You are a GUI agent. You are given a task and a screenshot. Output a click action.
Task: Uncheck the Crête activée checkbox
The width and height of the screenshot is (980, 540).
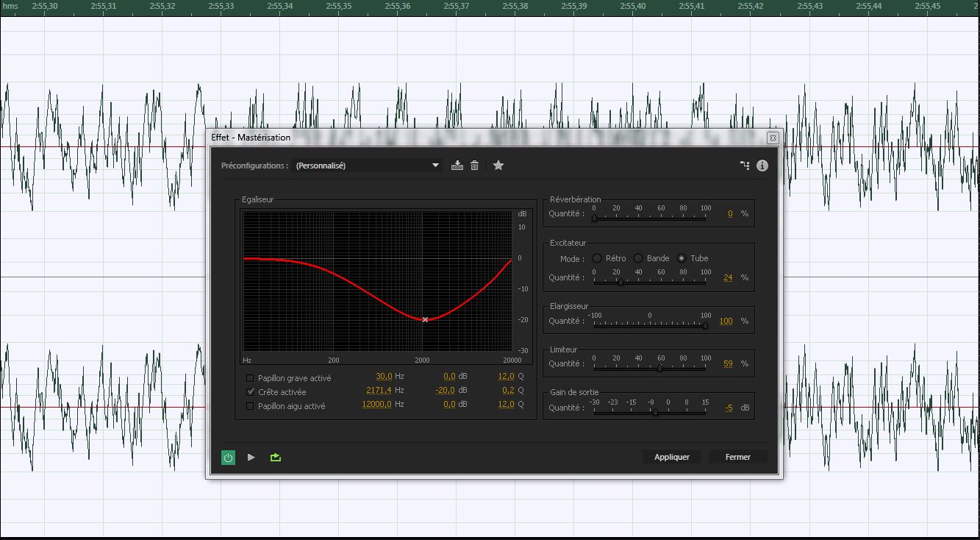[x=251, y=392]
